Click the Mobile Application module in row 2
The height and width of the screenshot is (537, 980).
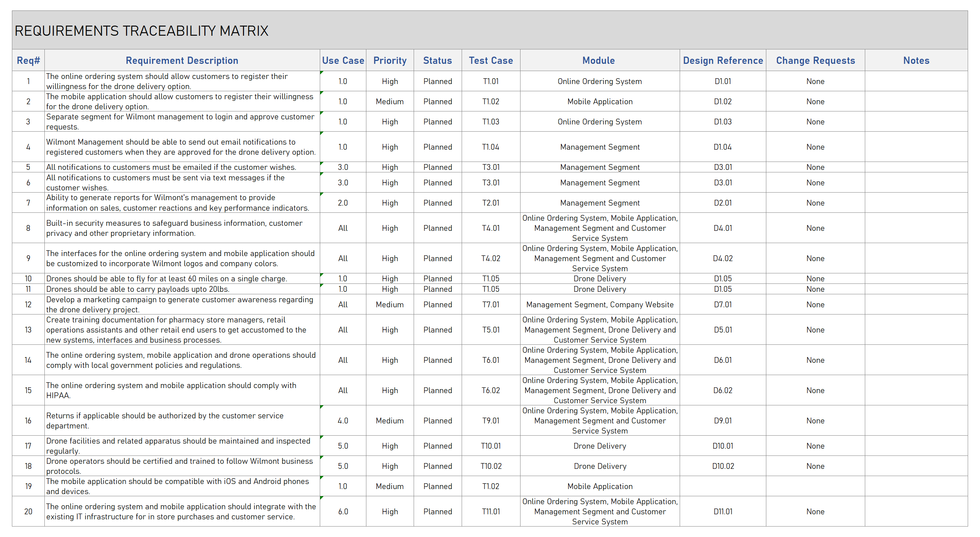[x=600, y=101]
